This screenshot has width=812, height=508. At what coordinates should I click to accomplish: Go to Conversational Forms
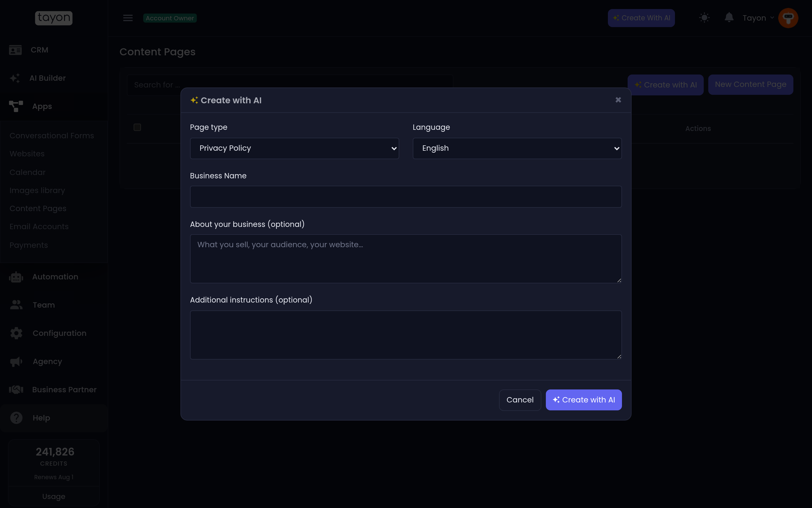click(x=52, y=136)
